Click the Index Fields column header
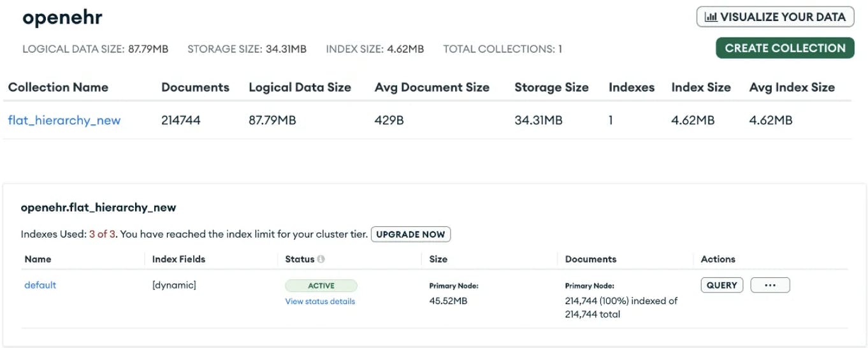Screen dimensions: 868x348 tap(178, 259)
